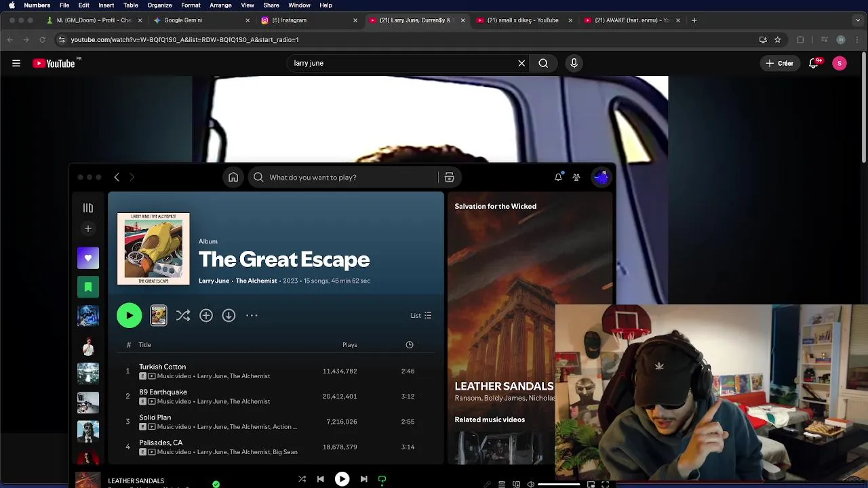868x488 pixels.
Task: Open the Apple menu
Action: [12, 5]
